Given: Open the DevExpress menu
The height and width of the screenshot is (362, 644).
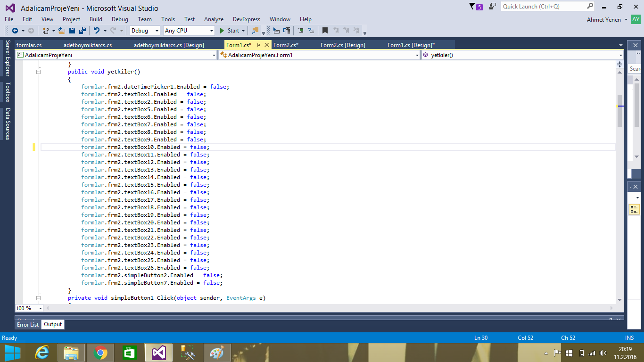Looking at the screenshot, I should point(246,19).
